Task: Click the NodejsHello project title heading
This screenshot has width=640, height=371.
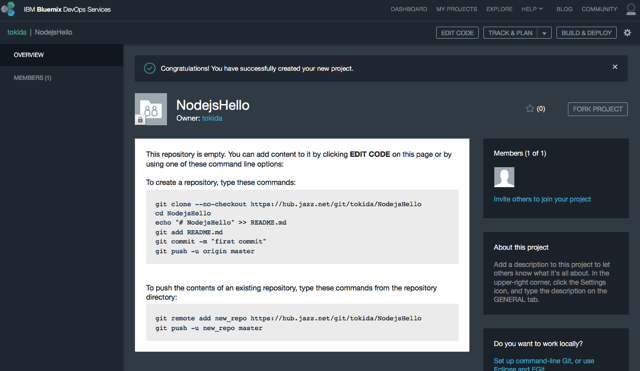Action: pos(213,105)
